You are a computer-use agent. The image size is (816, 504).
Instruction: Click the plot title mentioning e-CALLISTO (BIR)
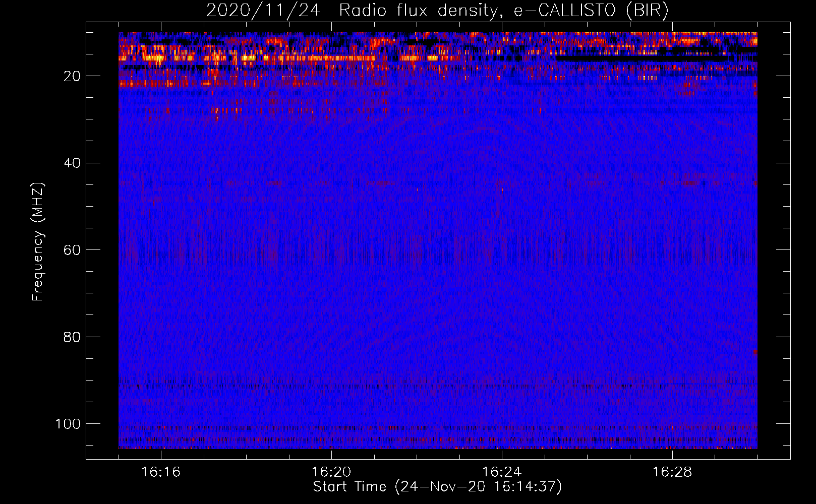coord(437,11)
